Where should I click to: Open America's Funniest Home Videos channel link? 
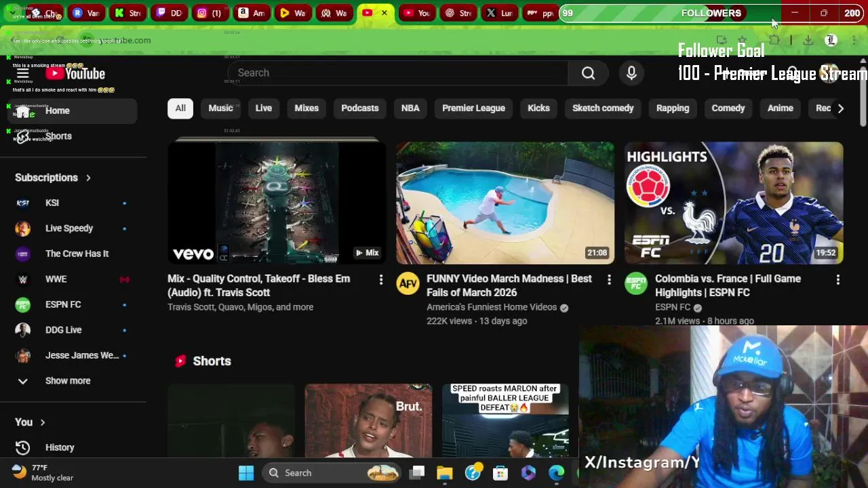(492, 307)
